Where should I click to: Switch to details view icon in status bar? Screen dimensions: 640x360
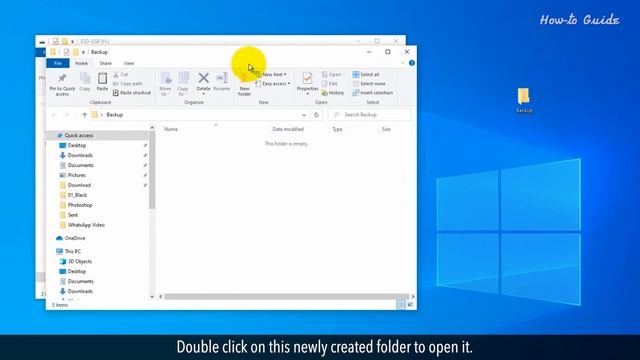[x=401, y=304]
